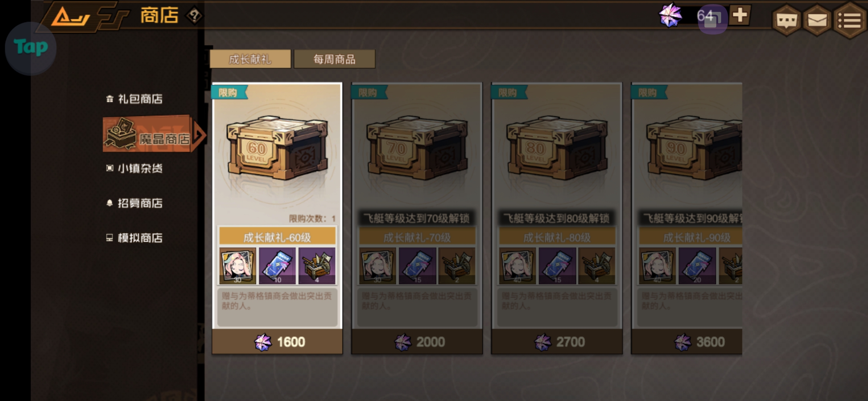Image resolution: width=868 pixels, height=401 pixels.
Task: Click the crystal currency icon at top
Action: coord(671,16)
